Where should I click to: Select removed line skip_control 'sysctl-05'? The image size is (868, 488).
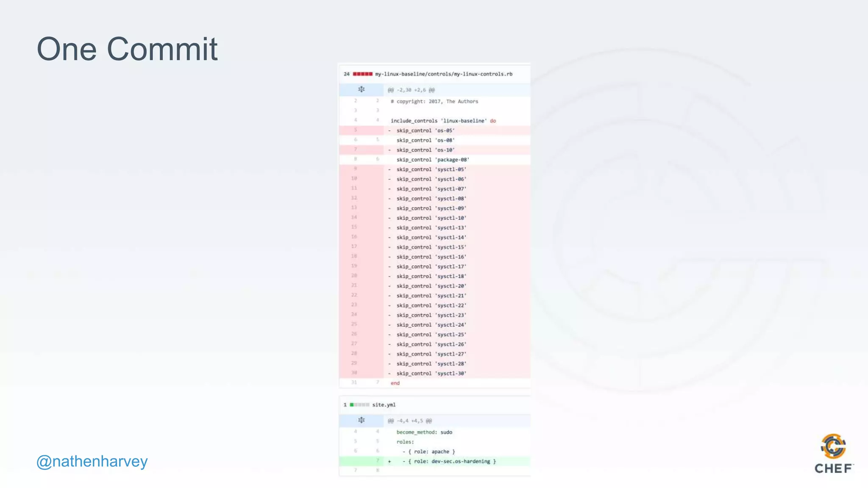[x=434, y=169]
